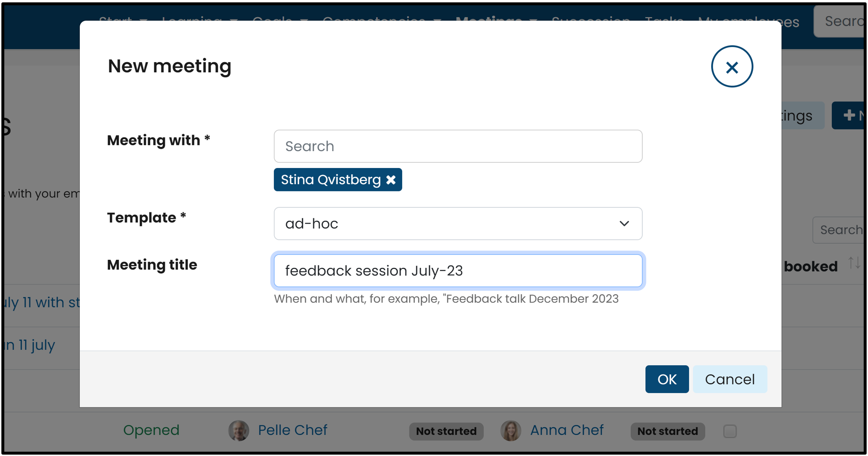Focus the Meeting title text field

point(458,271)
